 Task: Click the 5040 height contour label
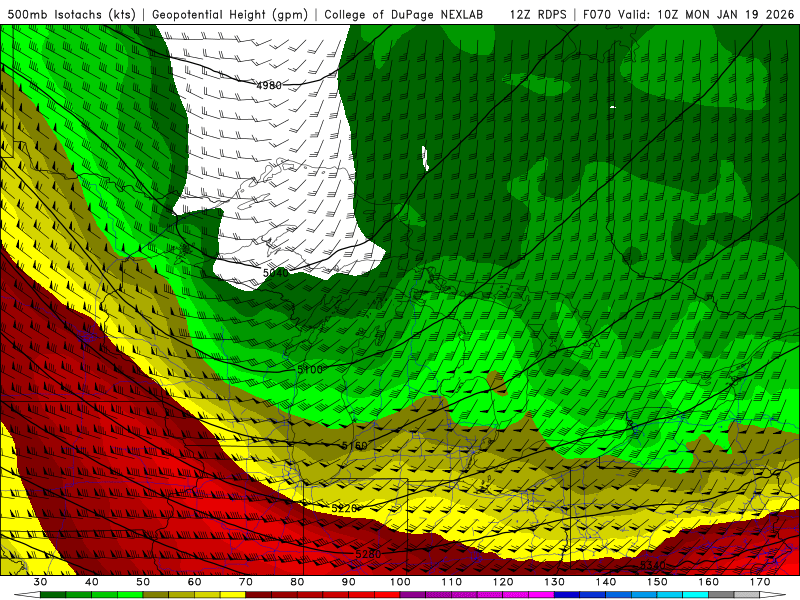[276, 273]
